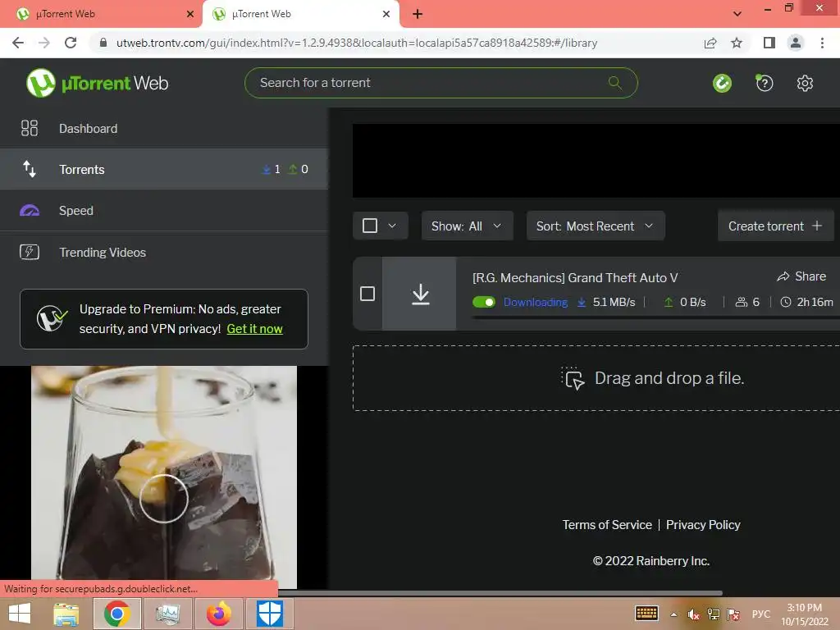Click the horizontal page scrollbar
Screen dimensions: 840x630
pos(500,593)
